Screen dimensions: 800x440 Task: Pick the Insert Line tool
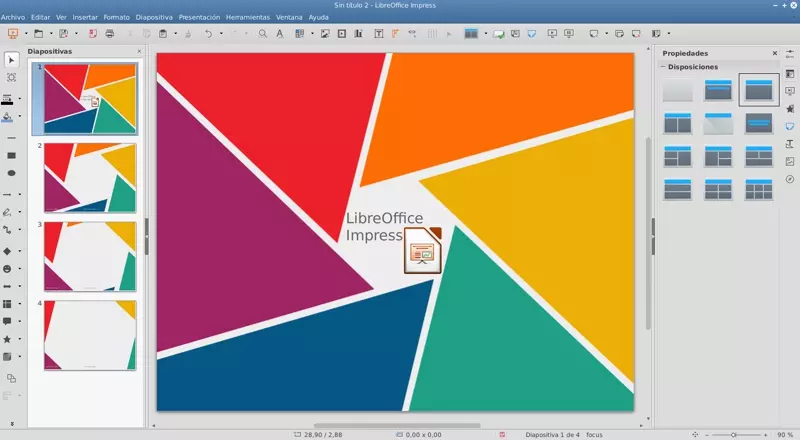pos(11,138)
